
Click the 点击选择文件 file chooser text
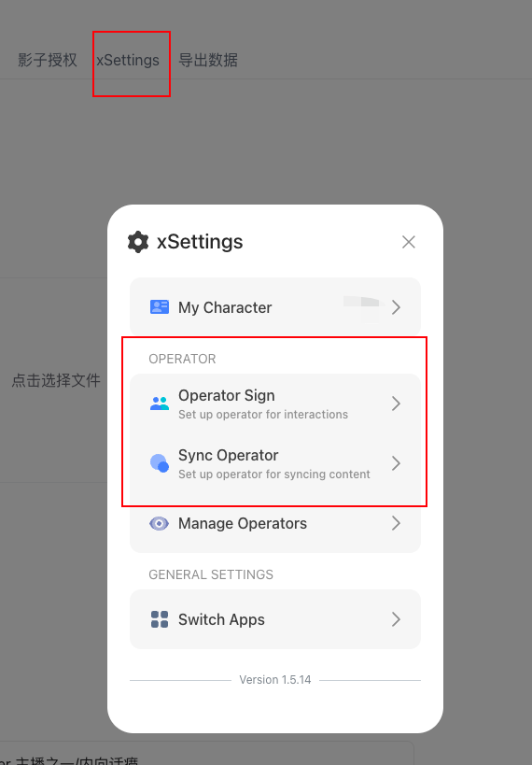coord(56,380)
